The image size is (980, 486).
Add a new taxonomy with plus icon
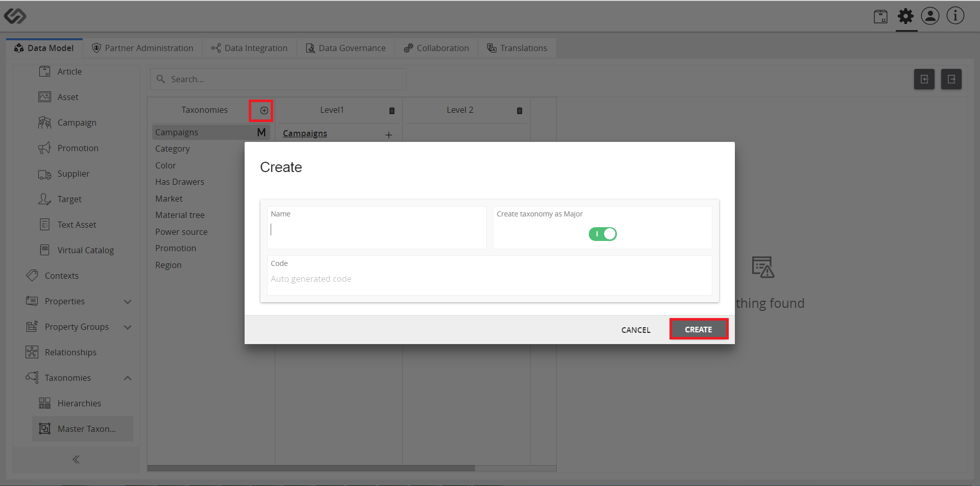coord(264,110)
